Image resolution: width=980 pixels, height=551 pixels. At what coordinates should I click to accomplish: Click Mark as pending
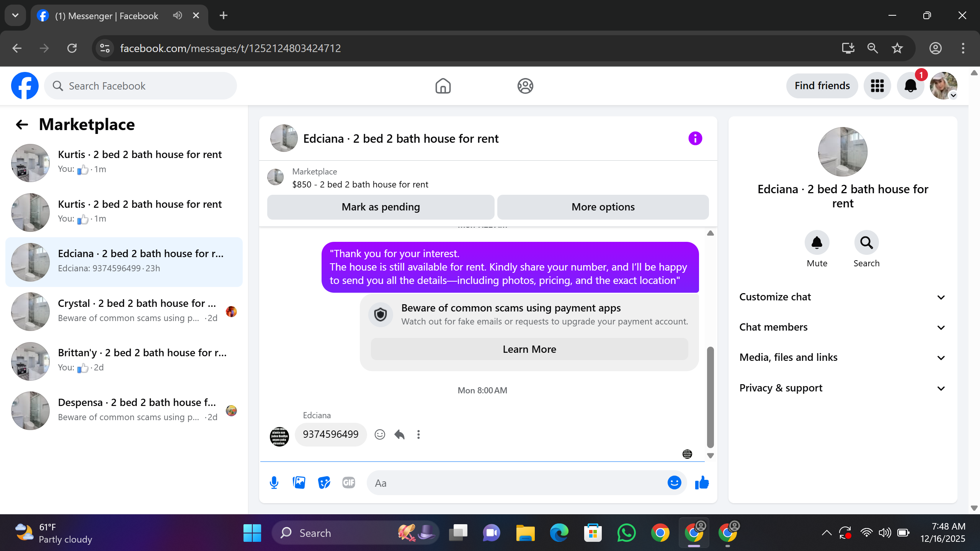[381, 207]
